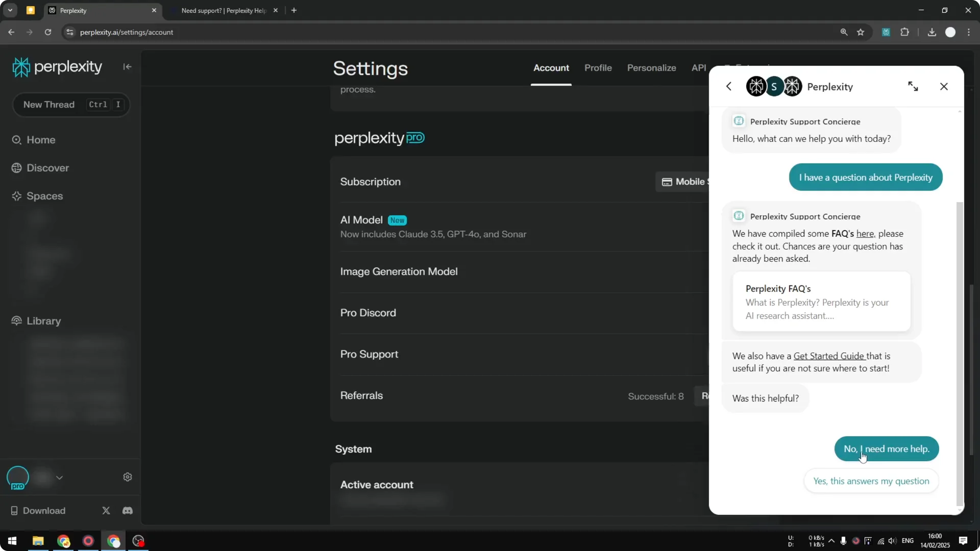Open the browser tab search dropdown

(10, 10)
